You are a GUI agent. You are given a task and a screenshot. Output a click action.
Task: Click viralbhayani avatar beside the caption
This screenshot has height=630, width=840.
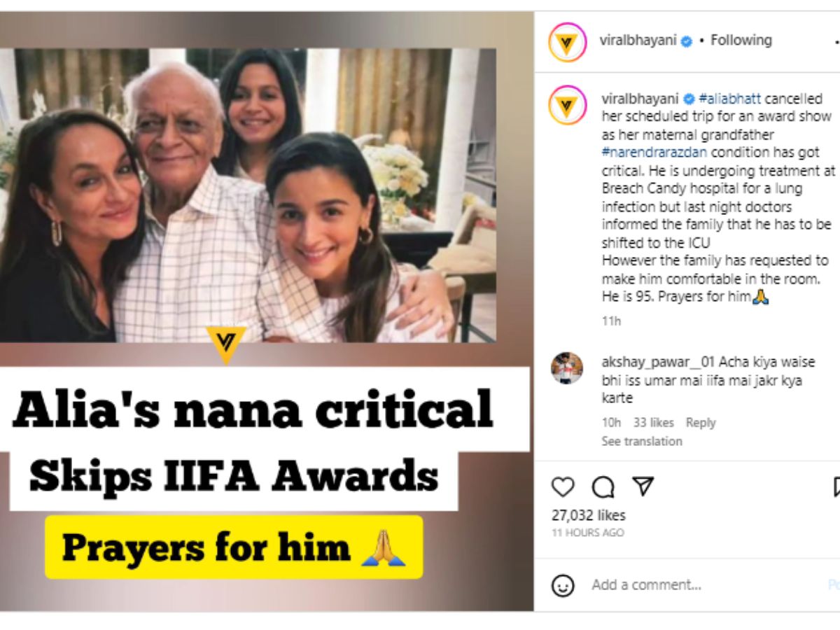click(567, 106)
